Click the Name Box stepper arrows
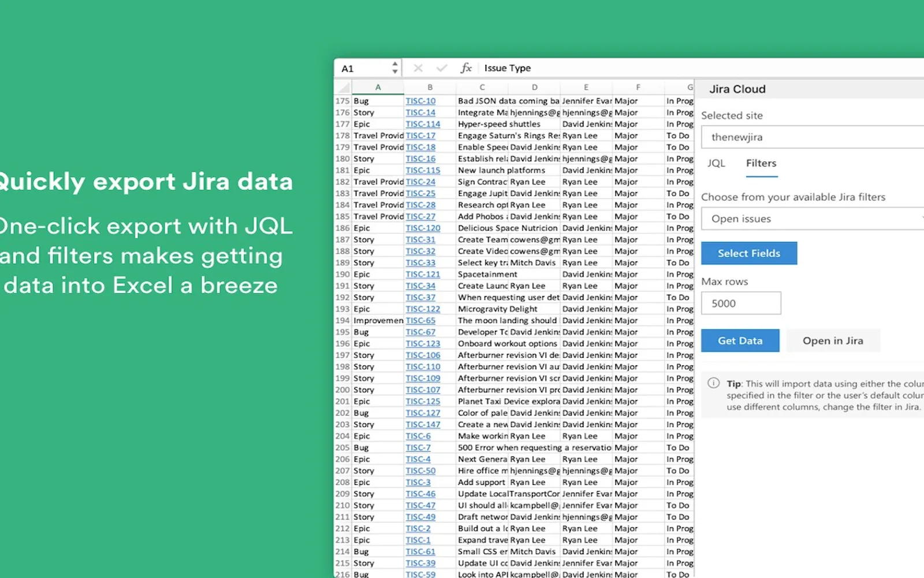 pyautogui.click(x=395, y=68)
